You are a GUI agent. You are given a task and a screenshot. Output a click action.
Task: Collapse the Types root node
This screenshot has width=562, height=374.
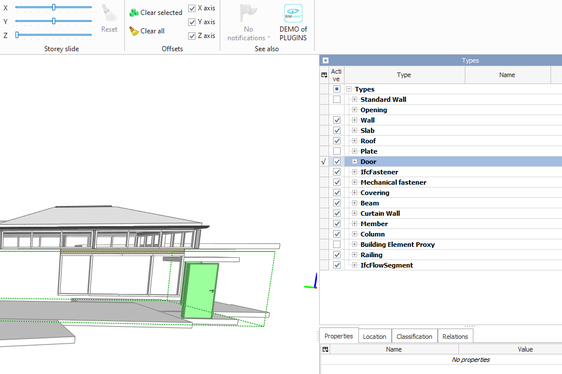point(349,89)
